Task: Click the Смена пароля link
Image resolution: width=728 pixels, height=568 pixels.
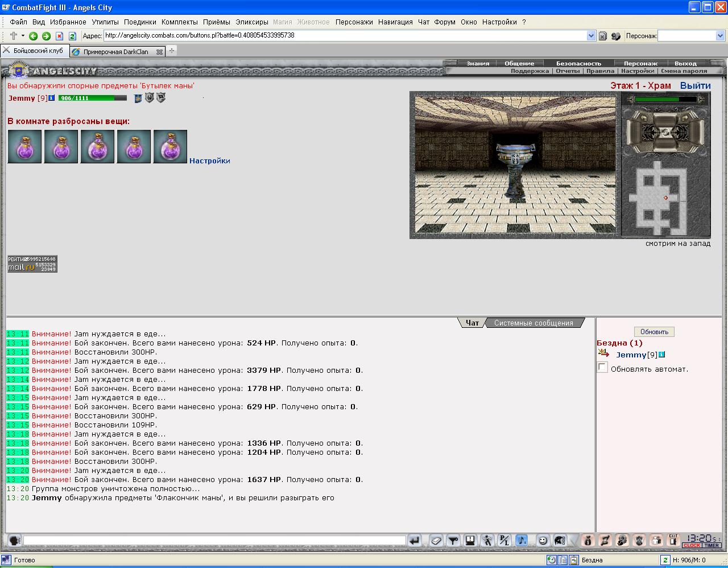Action: pyautogui.click(x=684, y=71)
